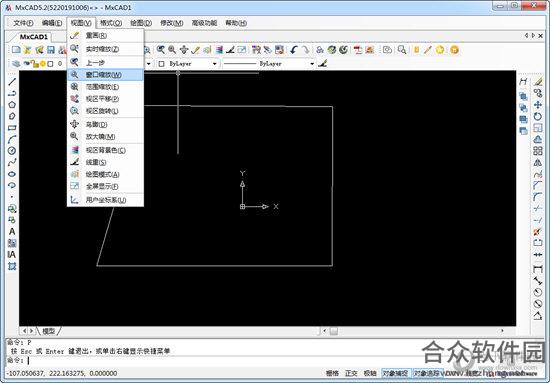550x383 pixels.
Task: Toggle 对象捕捉 object snap in status bar
Action: (x=395, y=373)
